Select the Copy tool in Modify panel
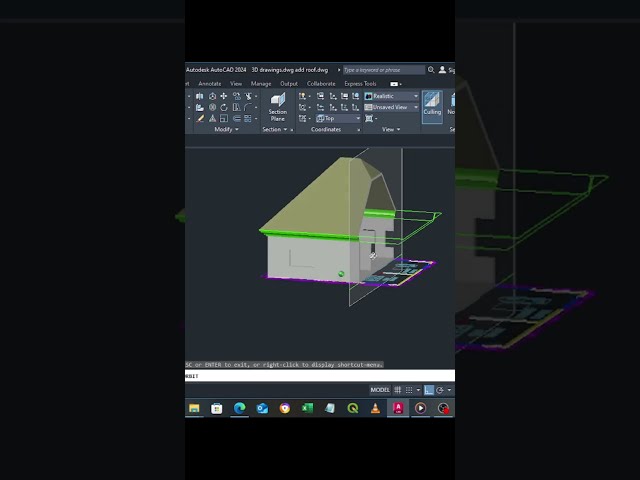Image resolution: width=640 pixels, height=480 pixels. pos(237,96)
